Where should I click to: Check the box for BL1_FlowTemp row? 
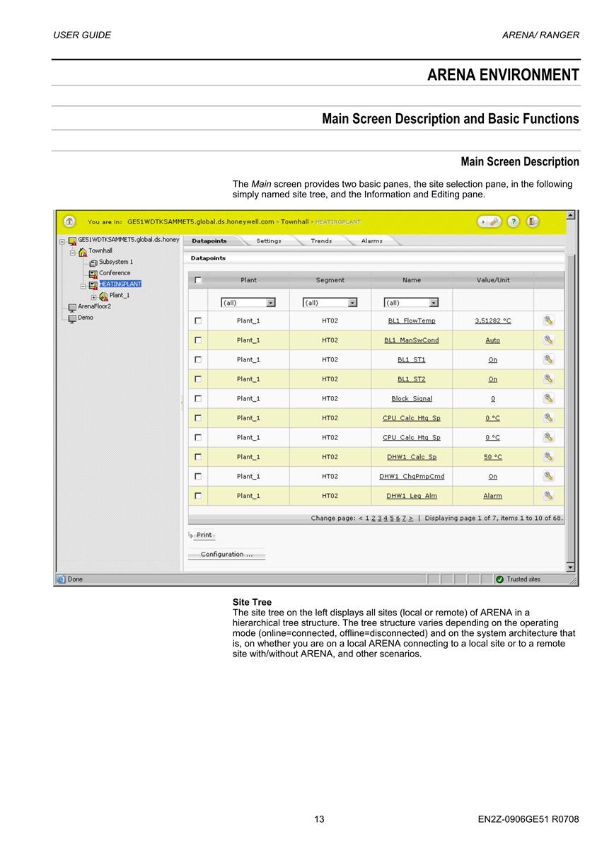click(x=198, y=320)
